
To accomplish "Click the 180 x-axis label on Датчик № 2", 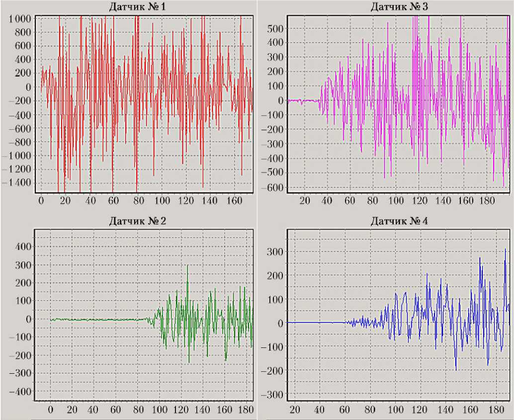I will click(x=246, y=410).
